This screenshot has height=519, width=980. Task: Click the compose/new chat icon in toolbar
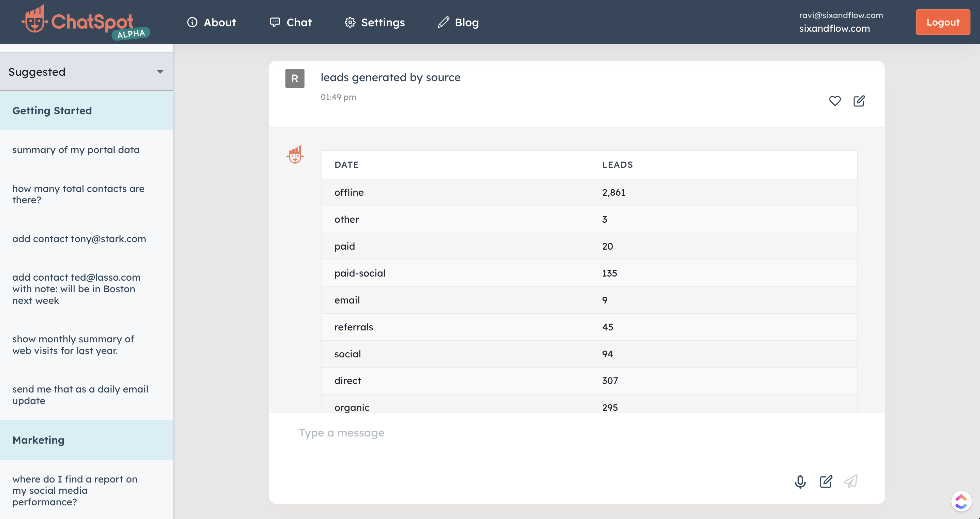click(827, 481)
